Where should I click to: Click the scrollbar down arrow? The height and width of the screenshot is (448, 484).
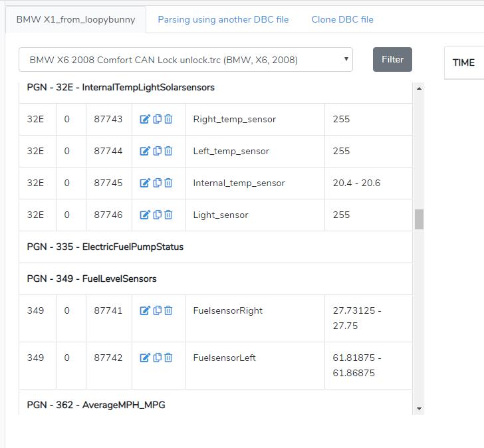pyautogui.click(x=419, y=408)
